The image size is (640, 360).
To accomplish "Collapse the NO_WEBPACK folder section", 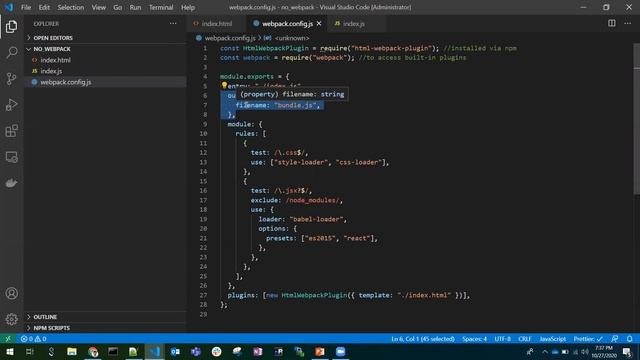I will (105, 49).
